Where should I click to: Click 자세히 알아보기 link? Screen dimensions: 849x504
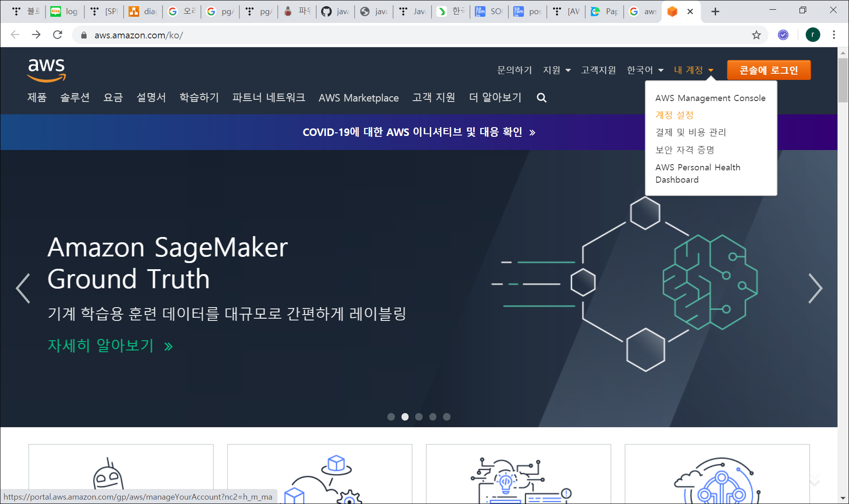click(110, 345)
